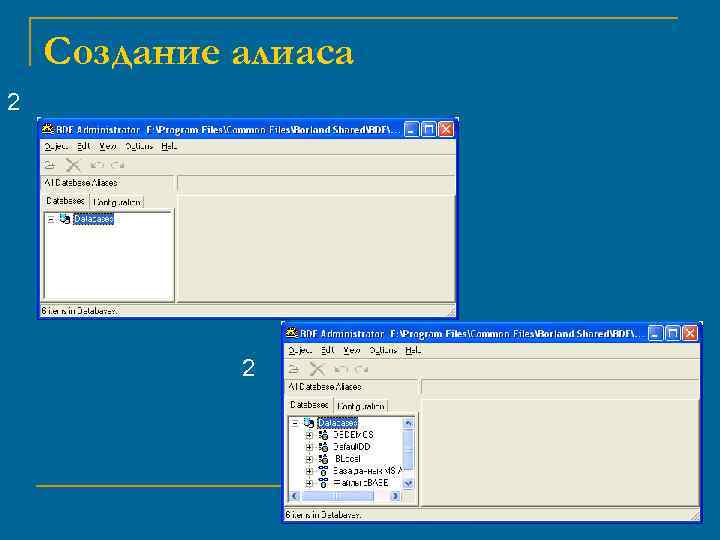Select the База данных MS label

(x=367, y=471)
